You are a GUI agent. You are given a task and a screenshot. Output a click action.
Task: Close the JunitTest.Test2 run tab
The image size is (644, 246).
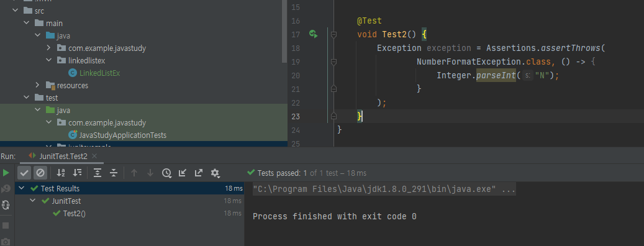click(x=94, y=156)
